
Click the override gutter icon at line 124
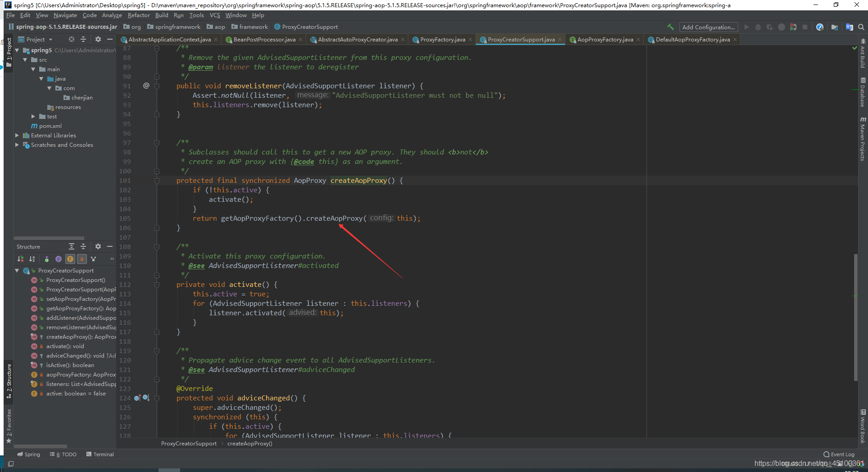pyautogui.click(x=137, y=398)
